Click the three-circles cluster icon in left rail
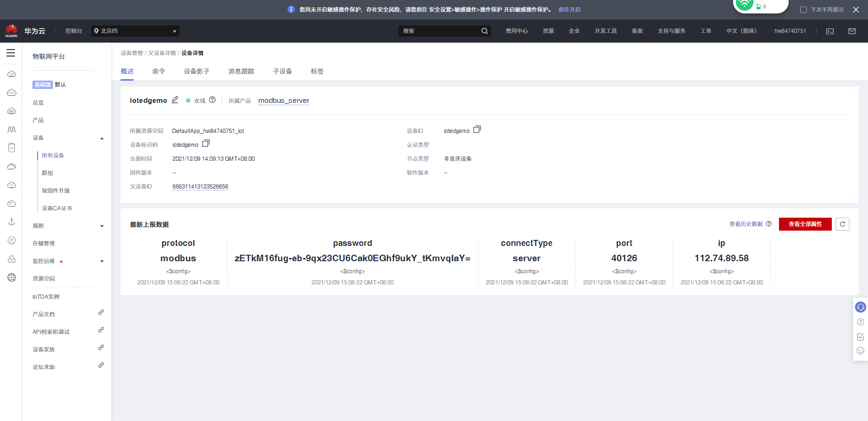Image resolution: width=868 pixels, height=421 pixels. 12,259
